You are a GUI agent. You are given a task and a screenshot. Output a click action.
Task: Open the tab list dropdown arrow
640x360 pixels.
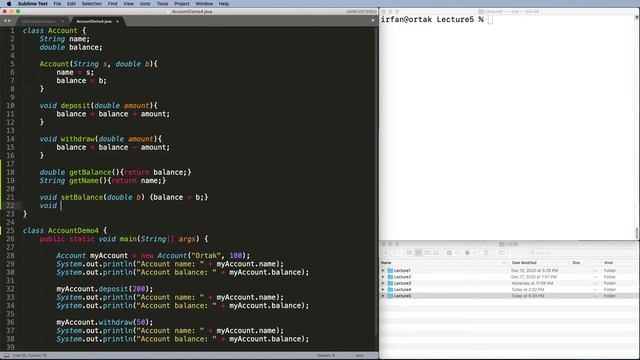point(373,21)
